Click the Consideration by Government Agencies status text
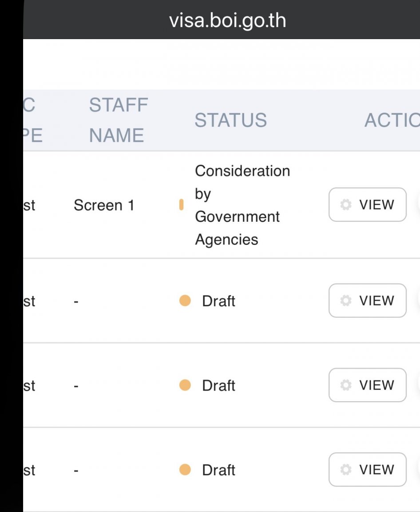This screenshot has height=512, width=420. click(242, 205)
